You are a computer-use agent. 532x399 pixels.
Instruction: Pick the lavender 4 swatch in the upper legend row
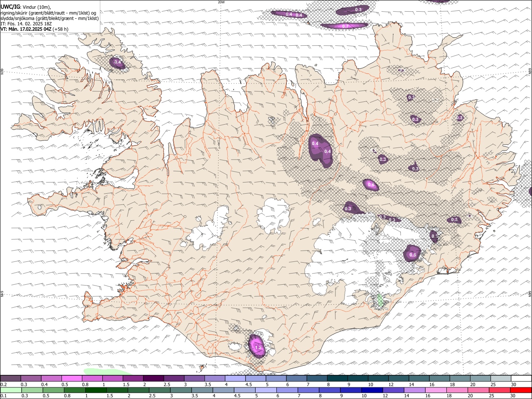235,379
